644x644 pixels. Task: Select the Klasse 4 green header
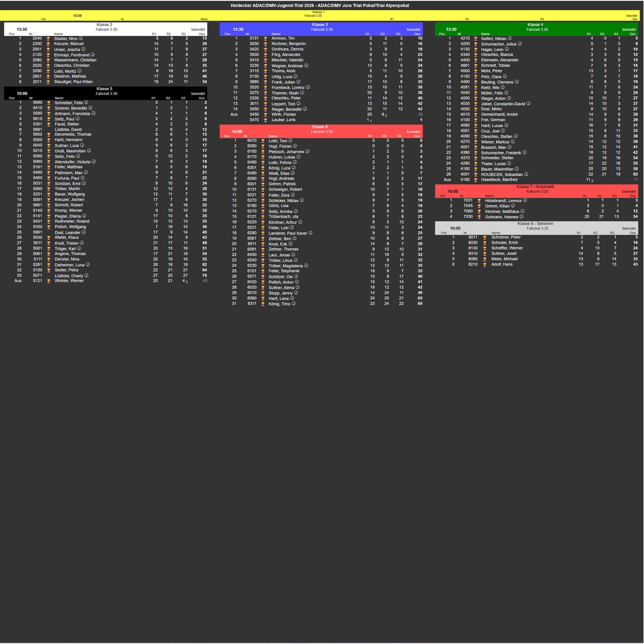[x=536, y=29]
